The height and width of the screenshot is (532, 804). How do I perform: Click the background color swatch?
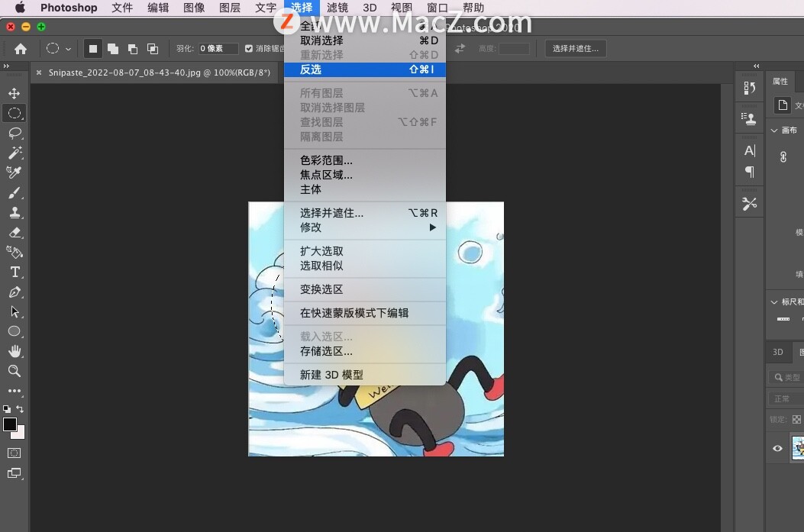point(20,434)
